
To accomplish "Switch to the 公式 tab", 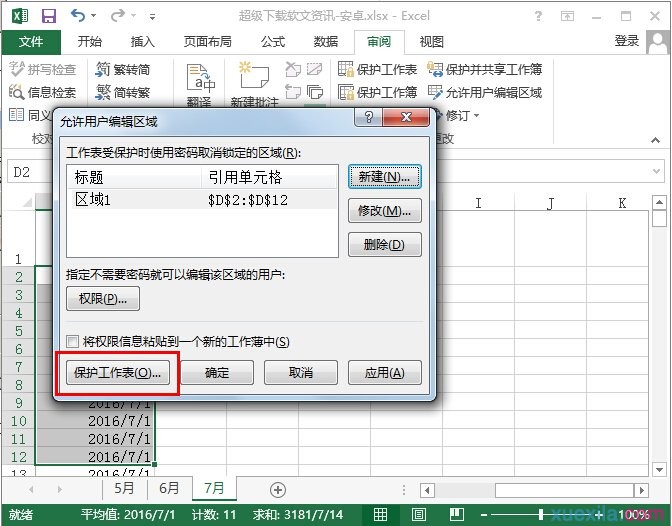I will point(273,42).
